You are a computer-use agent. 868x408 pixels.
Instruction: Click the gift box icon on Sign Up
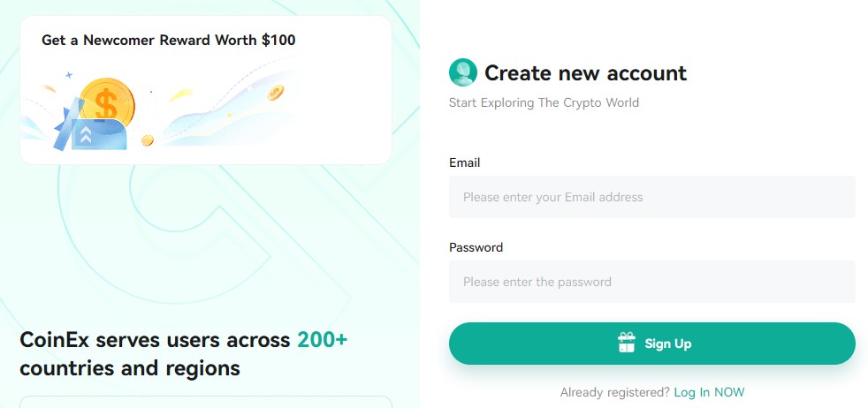coord(627,343)
